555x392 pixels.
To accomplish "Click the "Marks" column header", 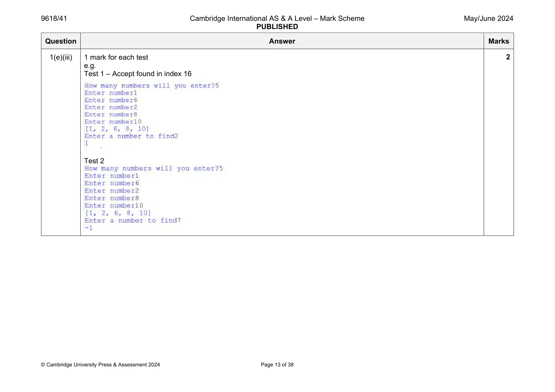I will [499, 41].
